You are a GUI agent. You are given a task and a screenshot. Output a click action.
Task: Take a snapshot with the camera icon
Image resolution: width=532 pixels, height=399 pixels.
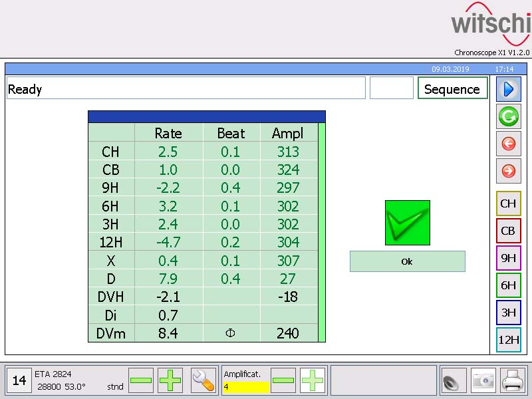coord(483,380)
